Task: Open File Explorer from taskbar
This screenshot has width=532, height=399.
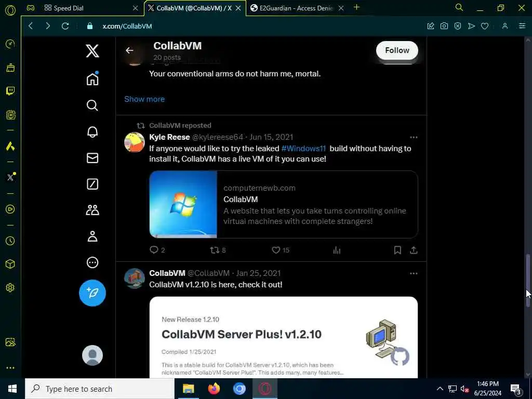Action: point(188,389)
